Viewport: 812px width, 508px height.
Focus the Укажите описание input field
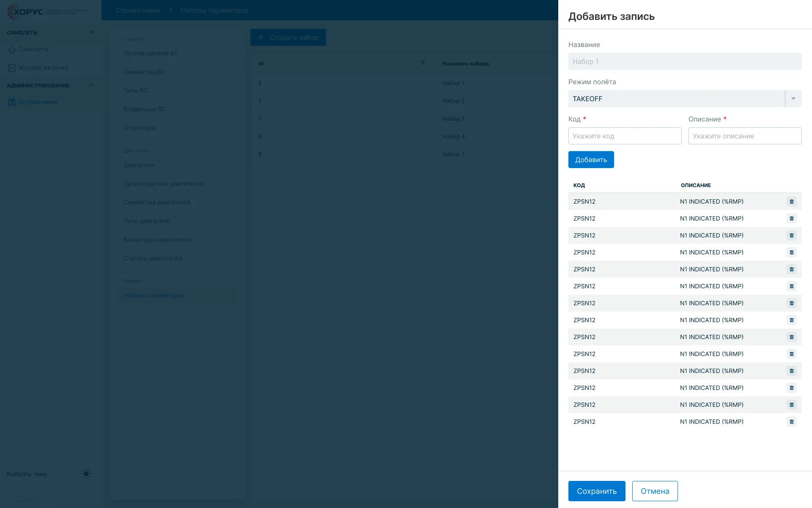click(745, 136)
